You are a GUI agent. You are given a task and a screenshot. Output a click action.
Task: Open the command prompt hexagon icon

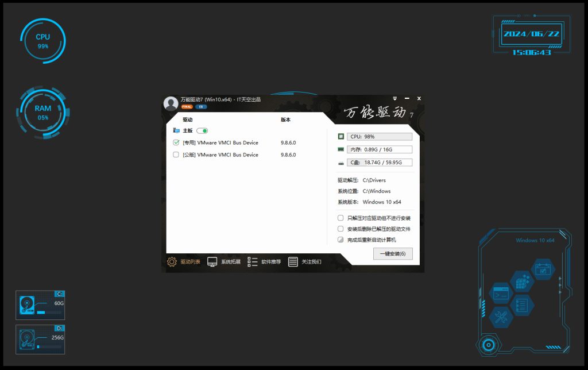501,294
